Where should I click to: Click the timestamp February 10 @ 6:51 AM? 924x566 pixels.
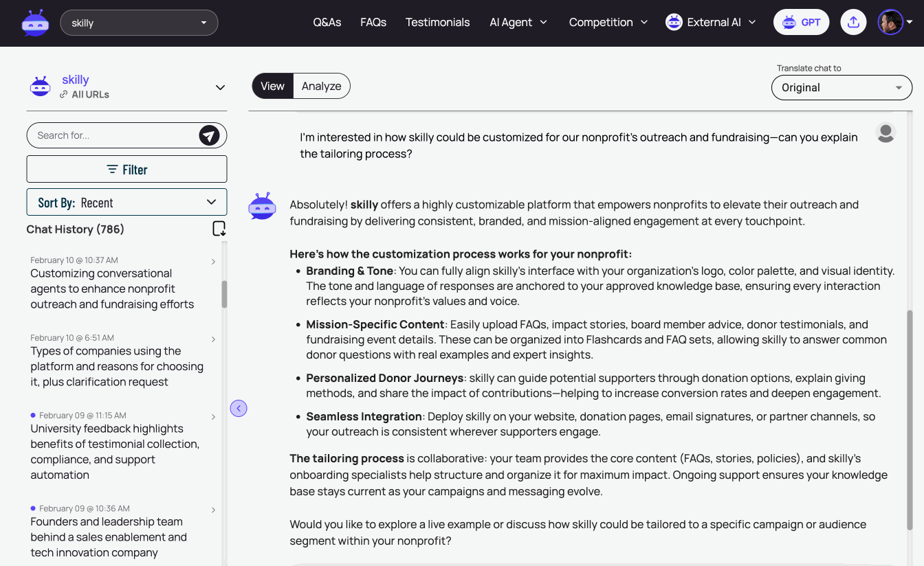pyautogui.click(x=72, y=338)
